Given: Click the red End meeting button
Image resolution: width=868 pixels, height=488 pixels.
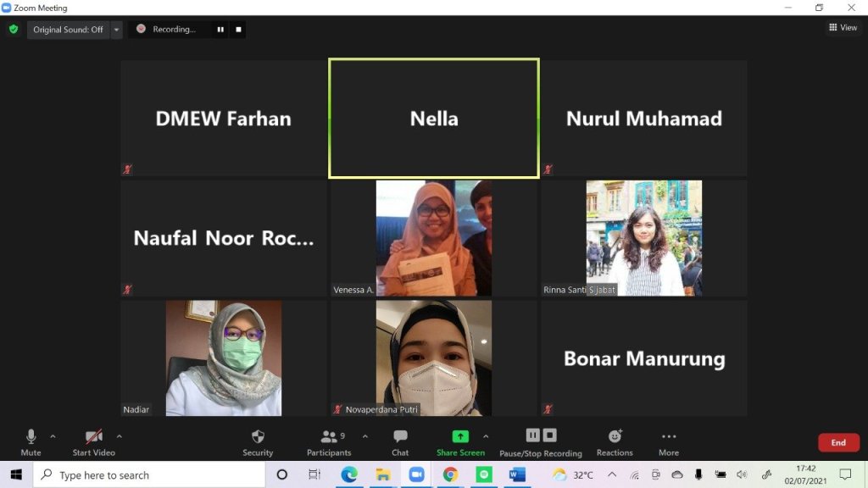Looking at the screenshot, I should coord(837,442).
